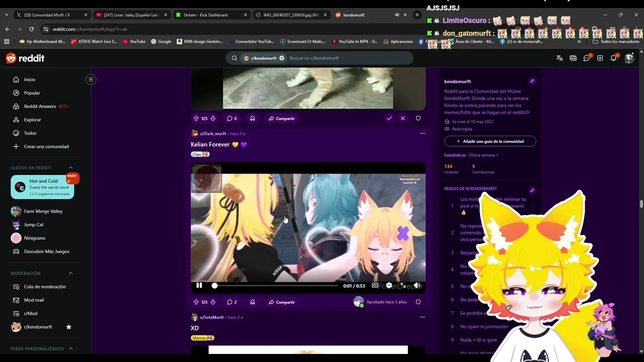Switch to Stream - Kick Dashboard tab
Image resolution: width=644 pixels, height=362 pixels.
point(211,15)
